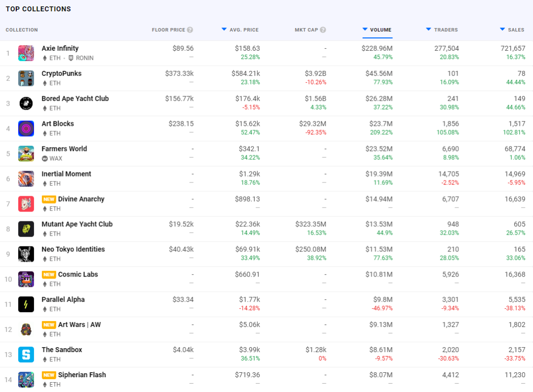This screenshot has width=533, height=392.
Task: Open the Neo Tokyo Identities link
Action: pyautogui.click(x=73, y=249)
